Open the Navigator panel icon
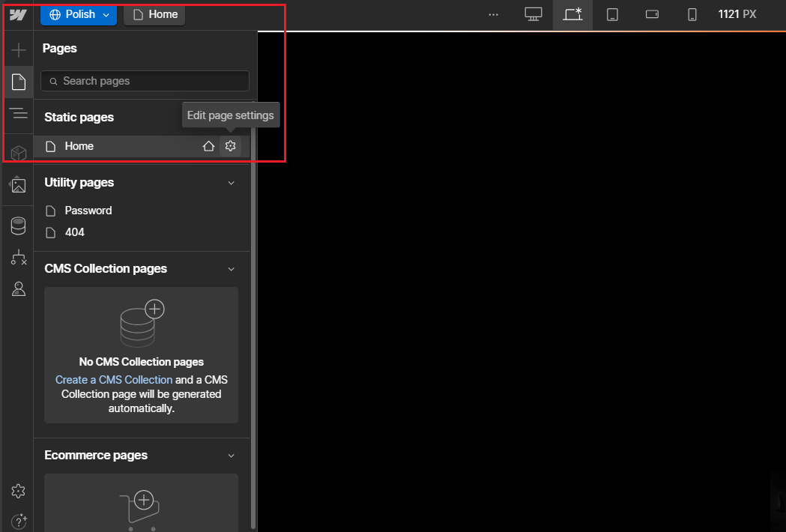Viewport: 786px width, 532px height. pos(19,114)
